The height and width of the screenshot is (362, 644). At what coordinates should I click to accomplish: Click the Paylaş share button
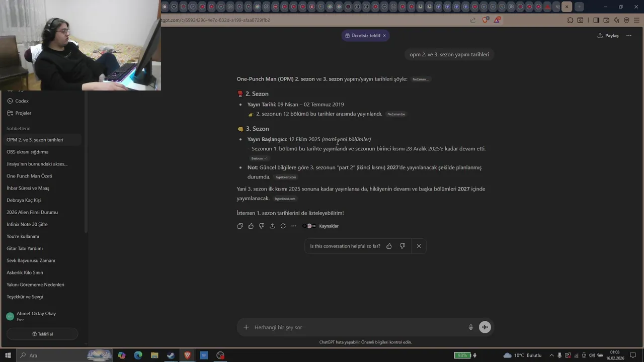[608, 36]
